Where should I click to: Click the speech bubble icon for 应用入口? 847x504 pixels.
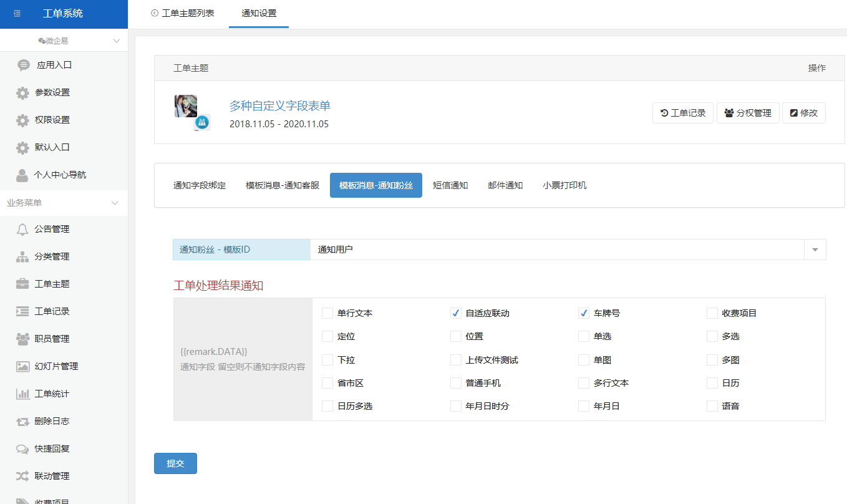tap(23, 65)
